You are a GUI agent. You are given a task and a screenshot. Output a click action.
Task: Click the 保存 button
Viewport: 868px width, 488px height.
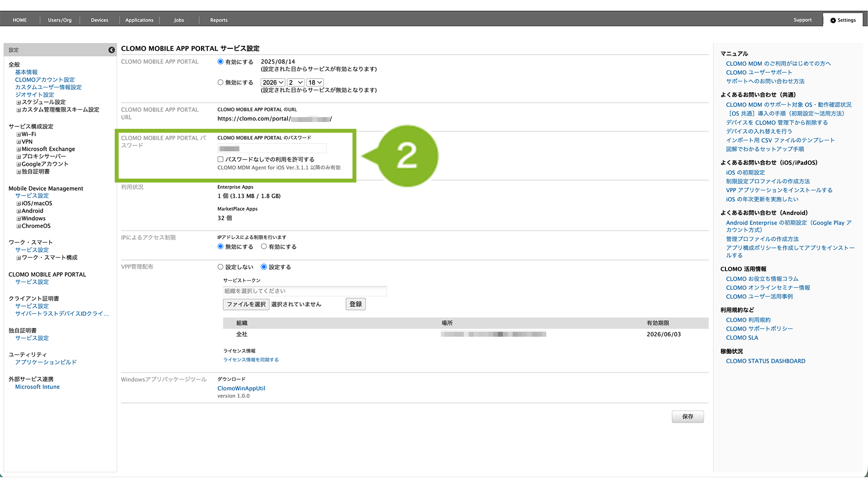[x=687, y=417]
